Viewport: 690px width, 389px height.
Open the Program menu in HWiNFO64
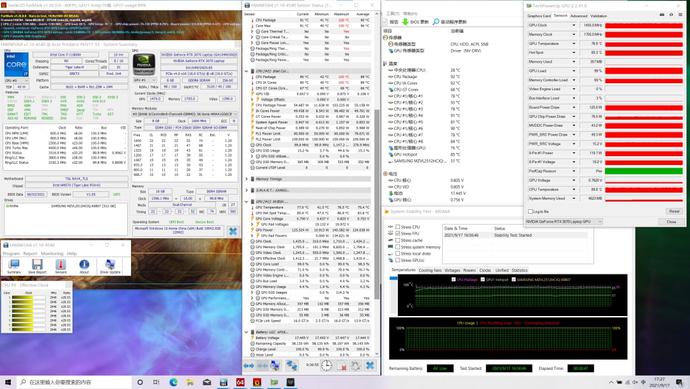pos(11,253)
